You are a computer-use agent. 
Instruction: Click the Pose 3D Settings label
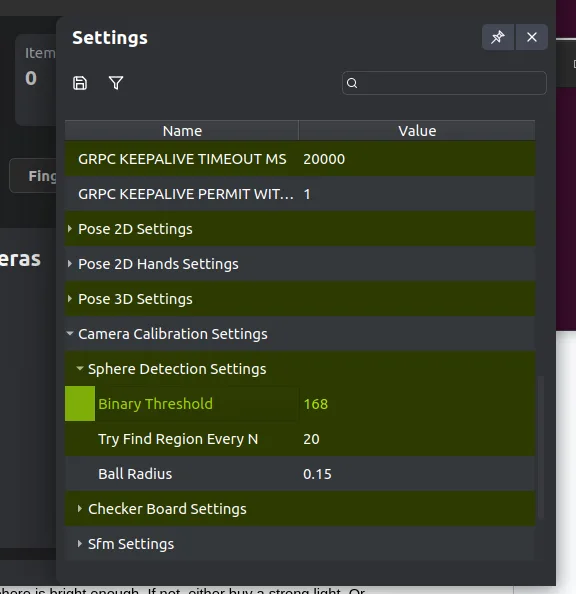click(x=135, y=299)
